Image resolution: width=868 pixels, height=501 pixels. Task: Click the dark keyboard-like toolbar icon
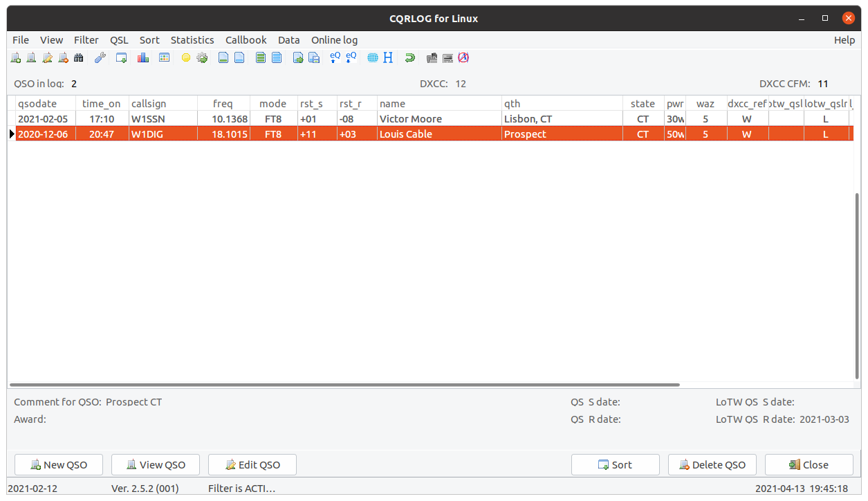coord(447,58)
